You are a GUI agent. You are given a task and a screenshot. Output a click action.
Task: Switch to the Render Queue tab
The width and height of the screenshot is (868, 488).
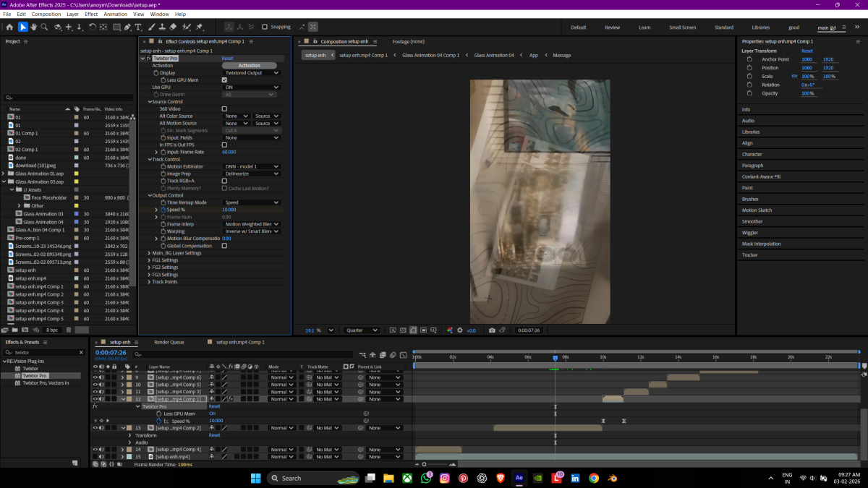tap(169, 342)
